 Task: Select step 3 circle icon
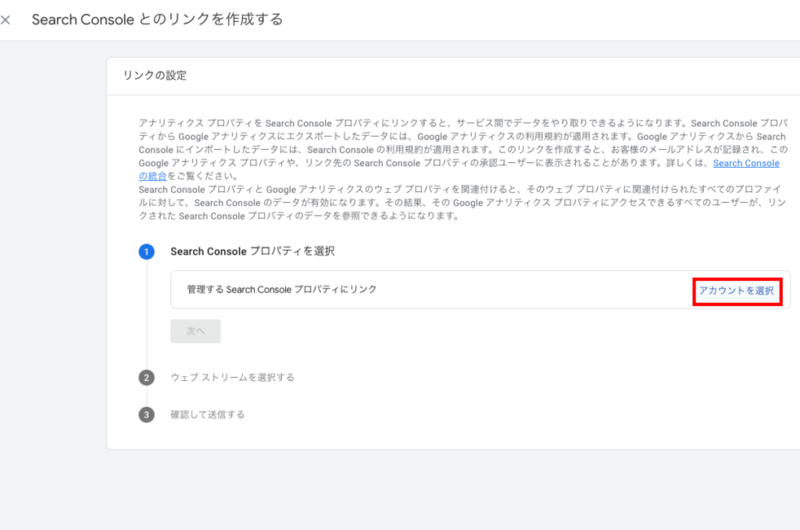pos(146,414)
